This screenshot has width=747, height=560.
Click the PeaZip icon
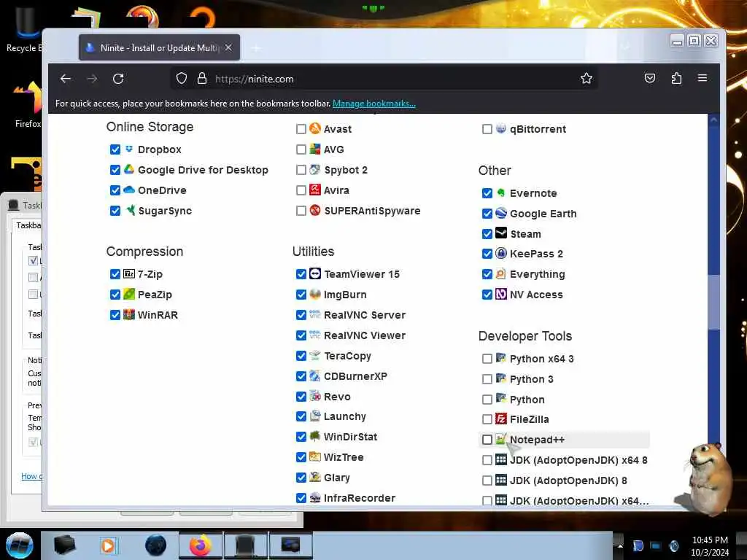(129, 295)
